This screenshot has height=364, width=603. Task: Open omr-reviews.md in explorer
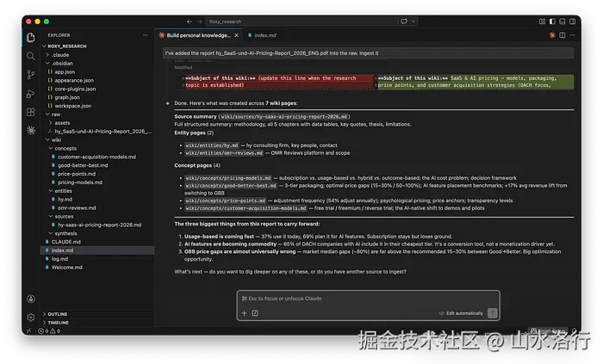point(77,207)
